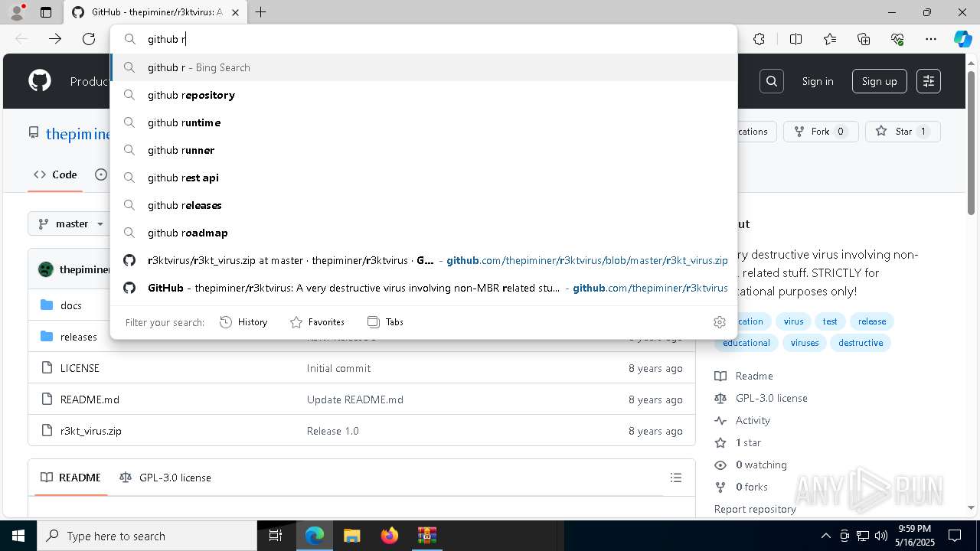The width and height of the screenshot is (980, 551).
Task: Open a new browser tab
Action: 260,12
